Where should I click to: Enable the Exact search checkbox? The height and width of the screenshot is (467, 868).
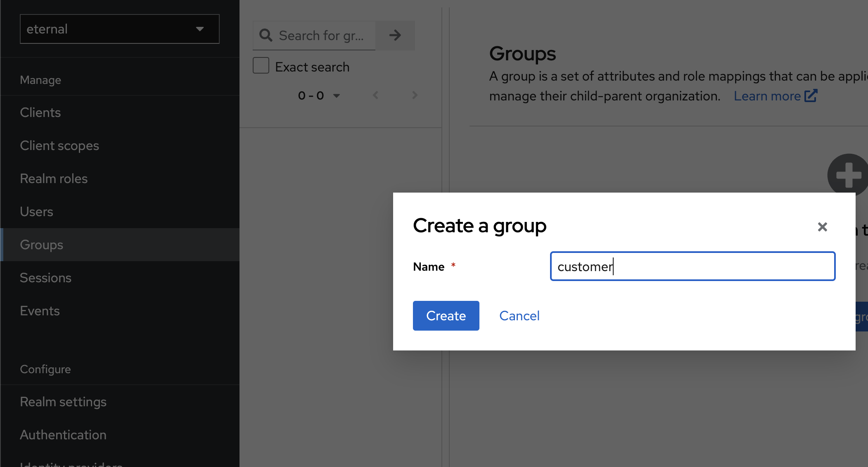[261, 66]
